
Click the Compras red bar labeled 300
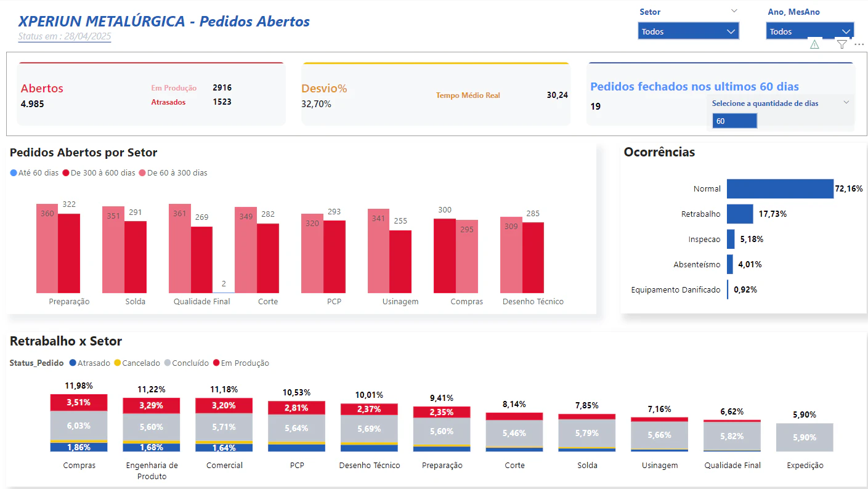445,256
